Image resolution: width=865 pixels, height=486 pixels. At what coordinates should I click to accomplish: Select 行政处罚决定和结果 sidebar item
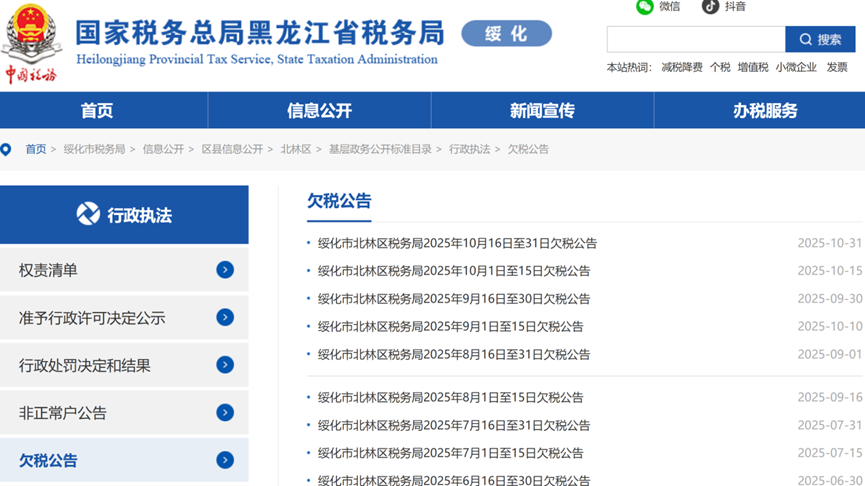(124, 365)
